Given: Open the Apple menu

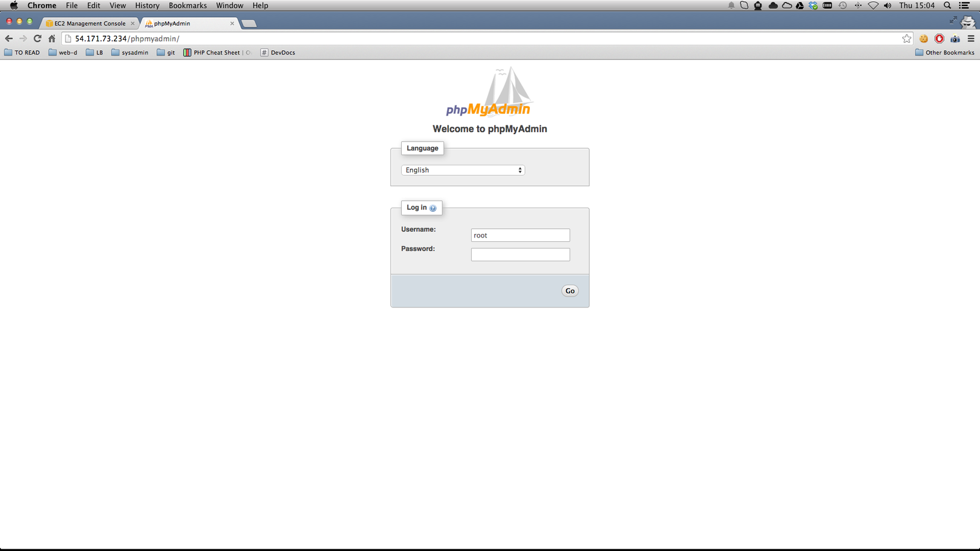Looking at the screenshot, I should pos(13,6).
